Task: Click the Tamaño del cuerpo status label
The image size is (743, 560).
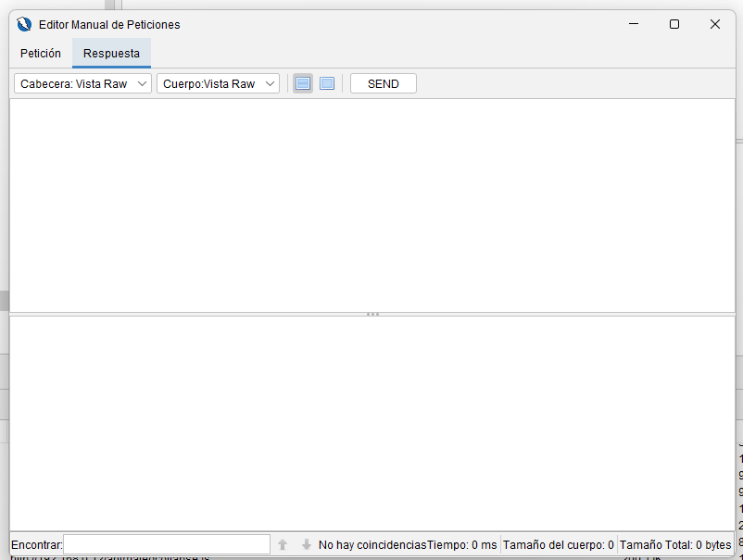Action: click(558, 545)
